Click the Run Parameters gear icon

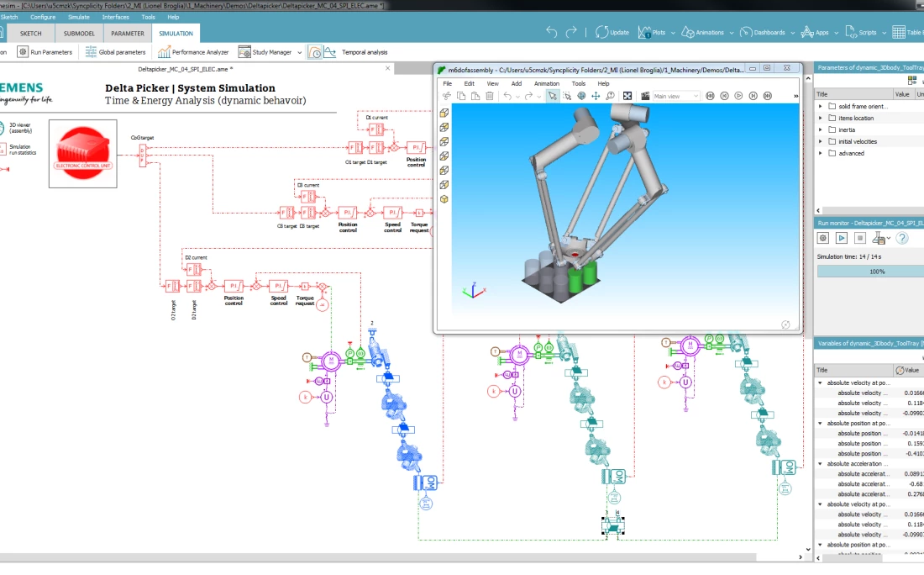pos(23,52)
